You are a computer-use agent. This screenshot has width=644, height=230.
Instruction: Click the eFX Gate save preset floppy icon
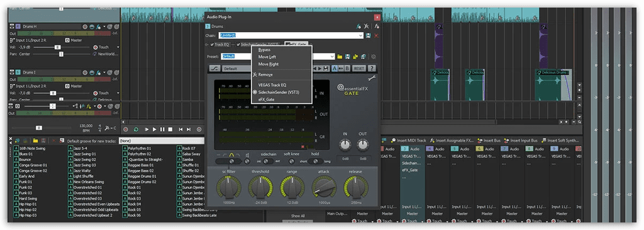tap(326, 68)
